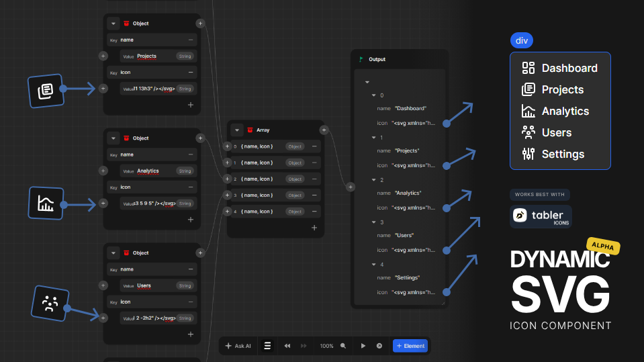The height and width of the screenshot is (362, 644).
Task: Click the blue Element button
Action: tap(410, 346)
